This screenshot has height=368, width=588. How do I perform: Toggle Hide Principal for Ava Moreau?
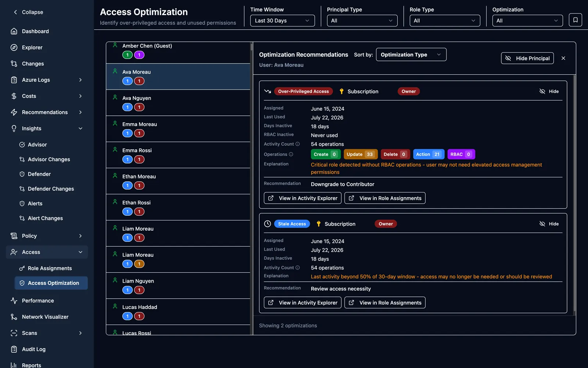[527, 58]
